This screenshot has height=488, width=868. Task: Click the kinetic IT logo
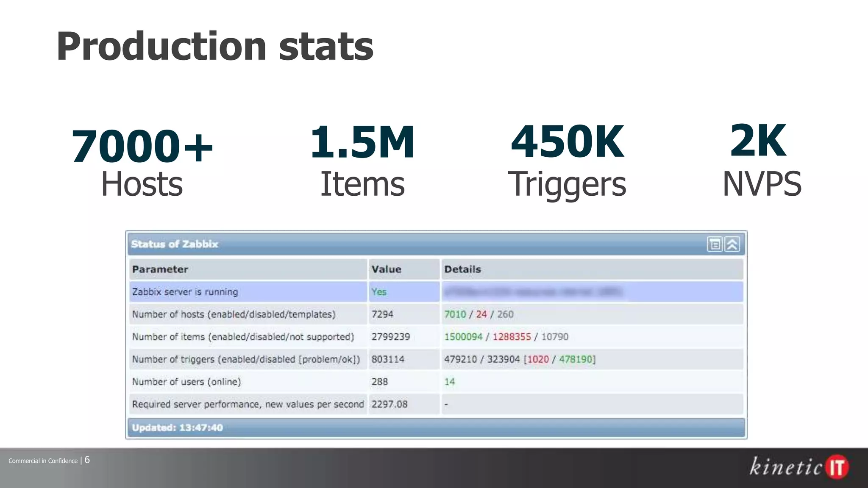pyautogui.click(x=799, y=467)
